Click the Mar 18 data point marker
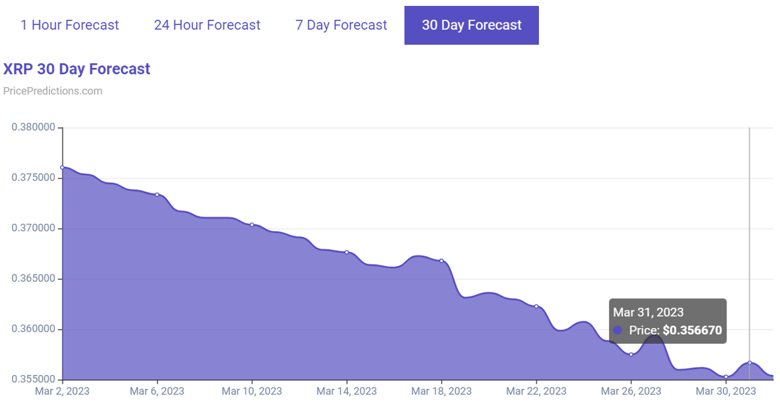The height and width of the screenshot is (402, 780). (441, 261)
